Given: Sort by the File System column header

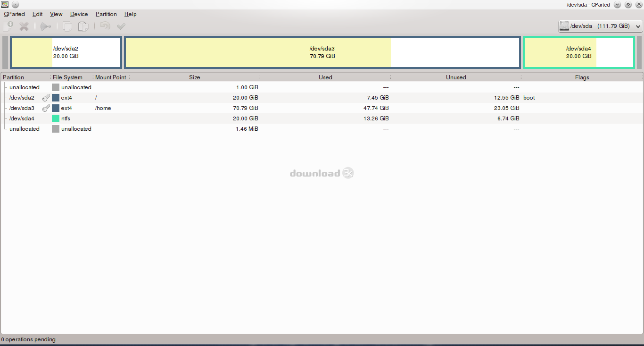Looking at the screenshot, I should click(71, 77).
